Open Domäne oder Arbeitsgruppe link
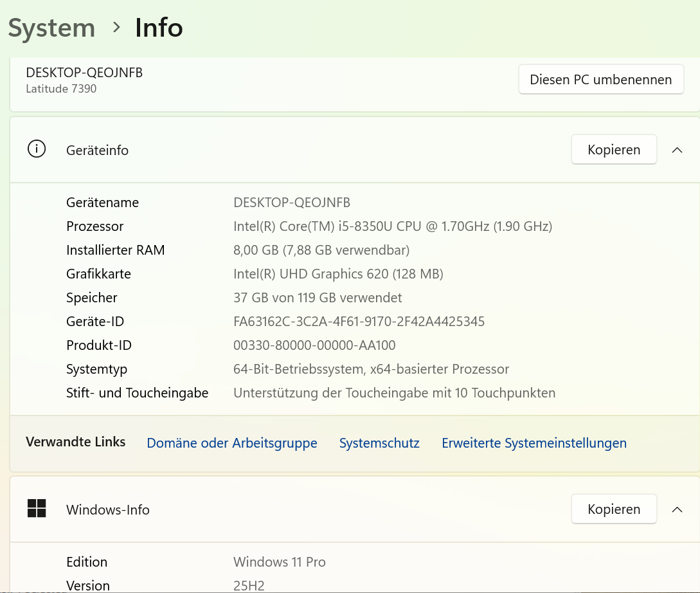This screenshot has height=593, width=700. click(231, 443)
